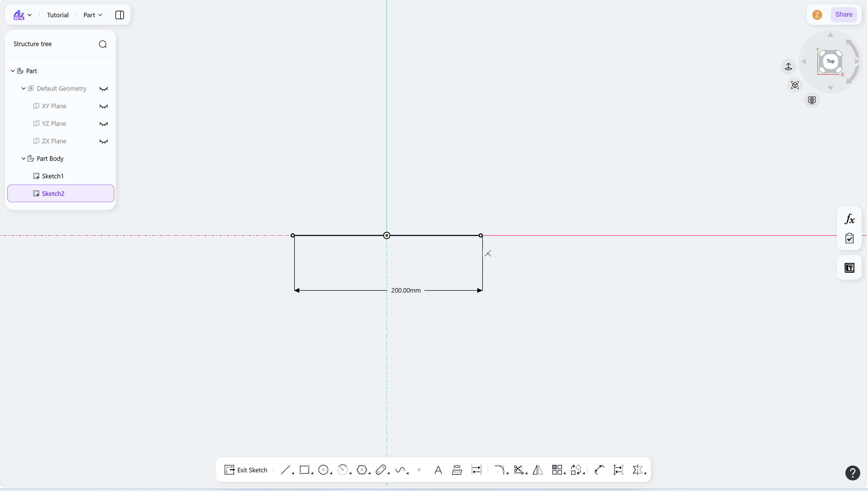Open display settings monitor icon
The height and width of the screenshot is (491, 868).
(812, 100)
